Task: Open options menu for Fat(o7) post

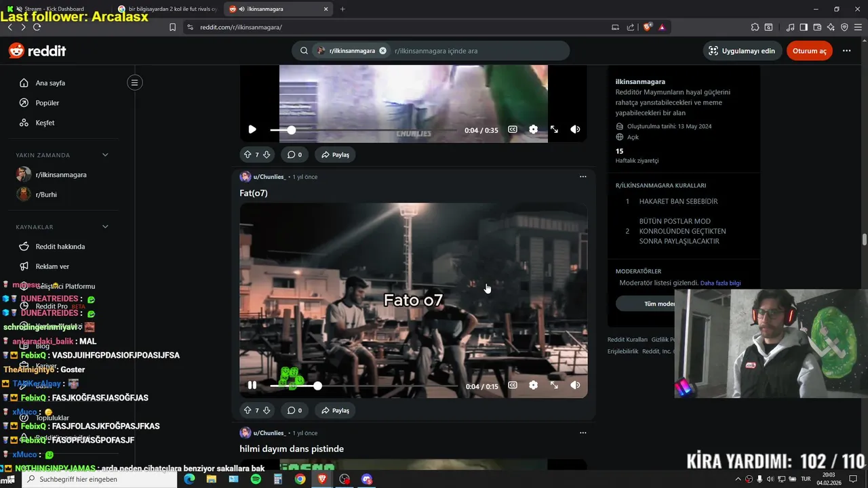Action: point(583,177)
